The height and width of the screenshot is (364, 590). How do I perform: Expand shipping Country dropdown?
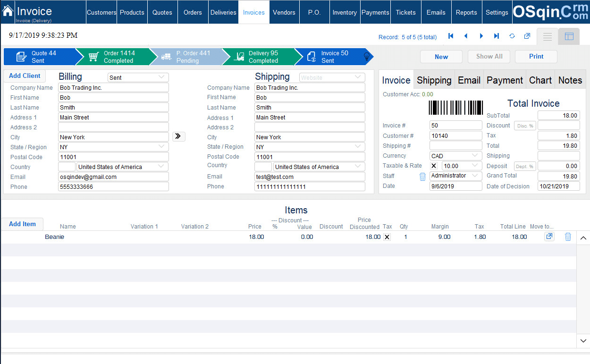[319, 167]
